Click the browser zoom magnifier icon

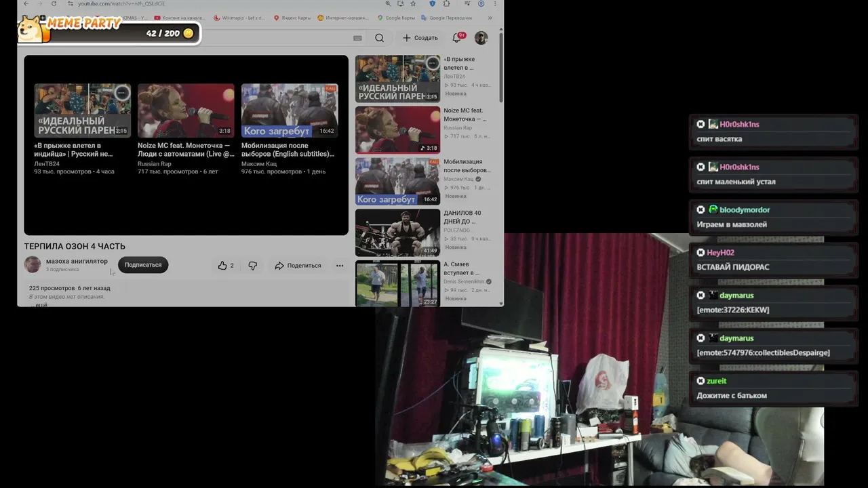pos(388,3)
